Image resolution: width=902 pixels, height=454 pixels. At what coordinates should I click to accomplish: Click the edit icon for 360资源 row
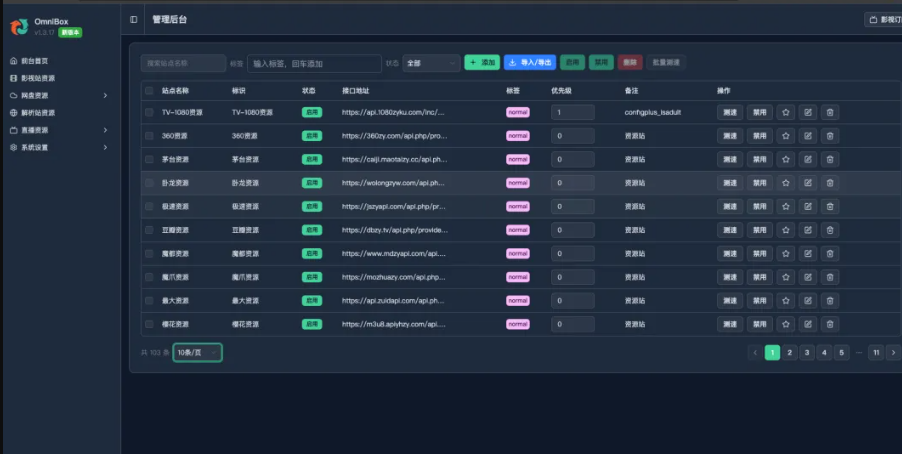pyautogui.click(x=808, y=136)
